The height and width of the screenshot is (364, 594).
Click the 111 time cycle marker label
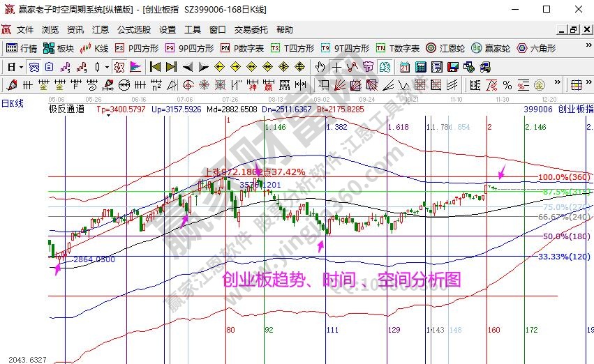pos(333,328)
